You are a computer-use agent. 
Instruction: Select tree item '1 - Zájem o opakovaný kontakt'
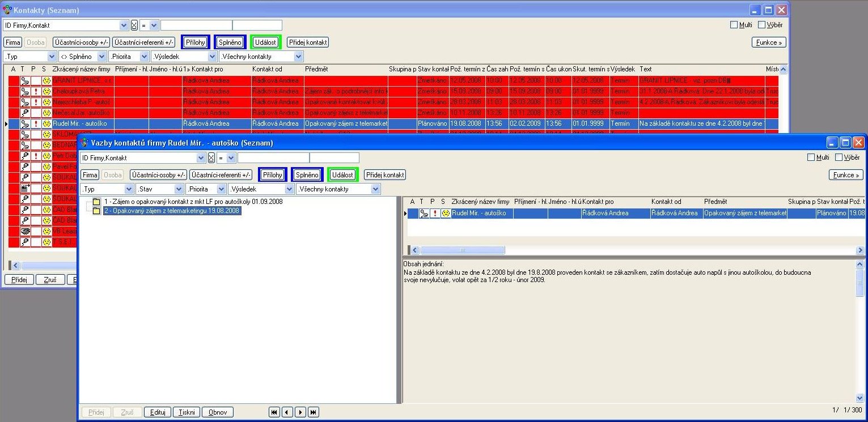pos(193,202)
